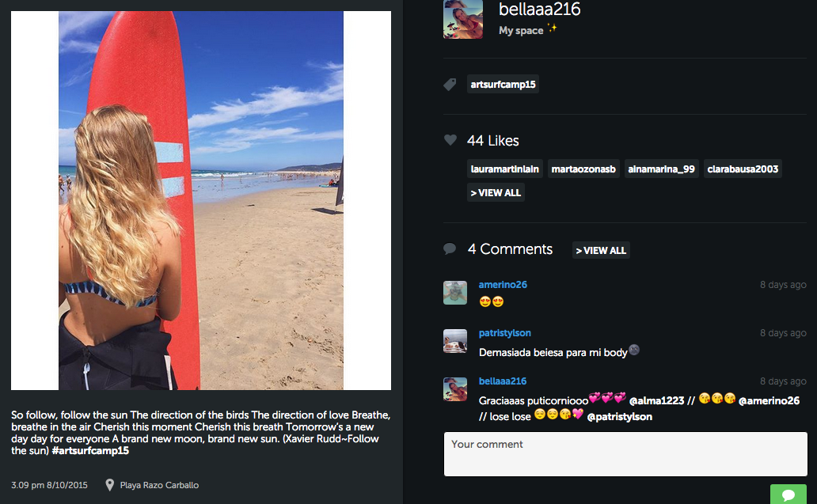817x504 pixels.
Task: Select the artsurfcamp15 tag chip
Action: point(503,85)
